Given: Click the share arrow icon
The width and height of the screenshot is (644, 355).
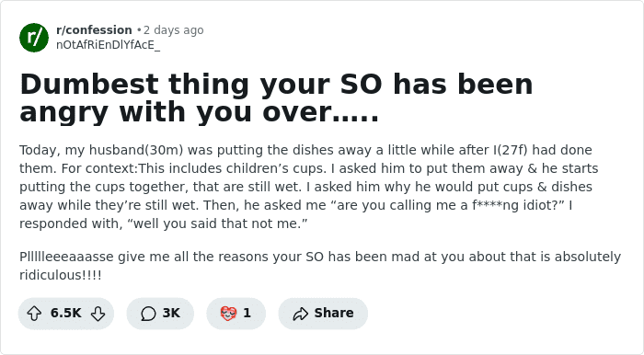Looking at the screenshot, I should [300, 314].
